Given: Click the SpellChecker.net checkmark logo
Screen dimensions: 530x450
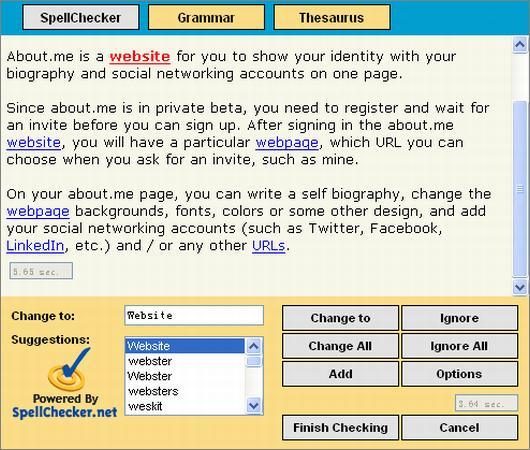Looking at the screenshot, I should pyautogui.click(x=69, y=369).
